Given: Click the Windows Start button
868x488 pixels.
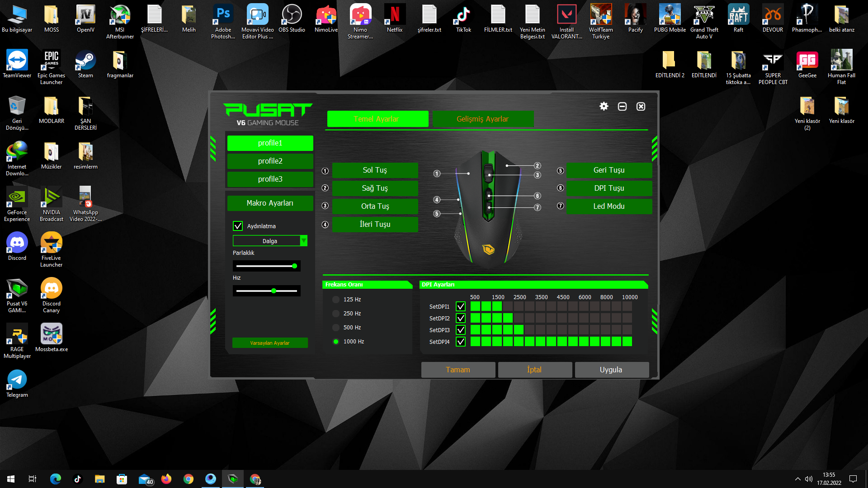Looking at the screenshot, I should (11, 479).
